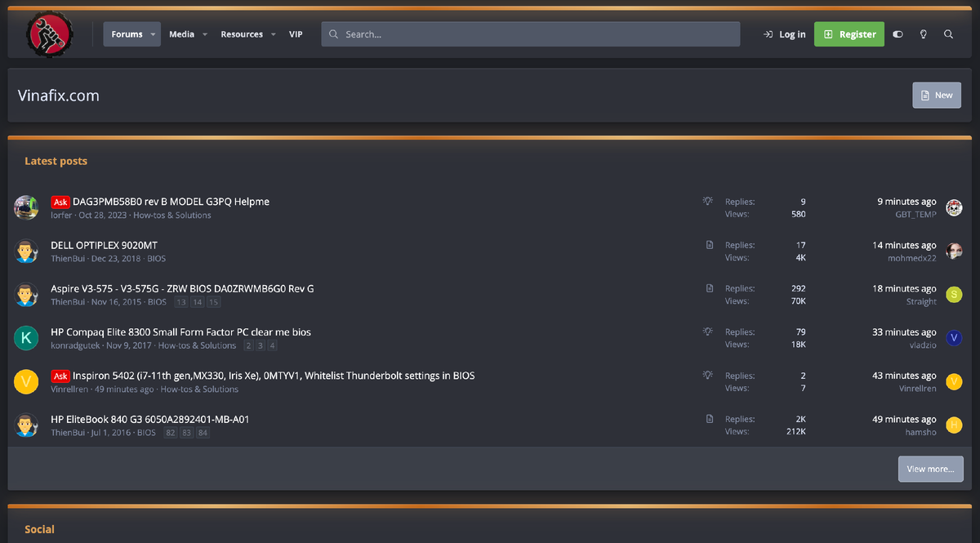Open mohmedx22 username link
Viewport: 980px width, 543px height.
coord(912,258)
